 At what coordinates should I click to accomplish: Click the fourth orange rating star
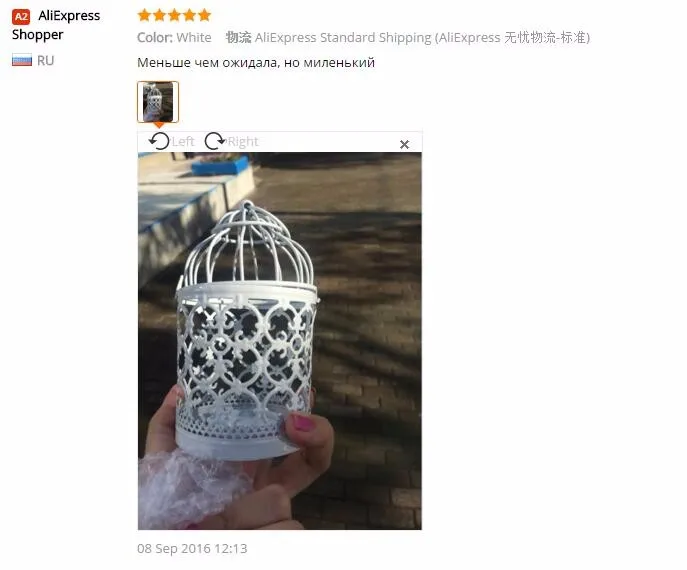tap(190, 16)
